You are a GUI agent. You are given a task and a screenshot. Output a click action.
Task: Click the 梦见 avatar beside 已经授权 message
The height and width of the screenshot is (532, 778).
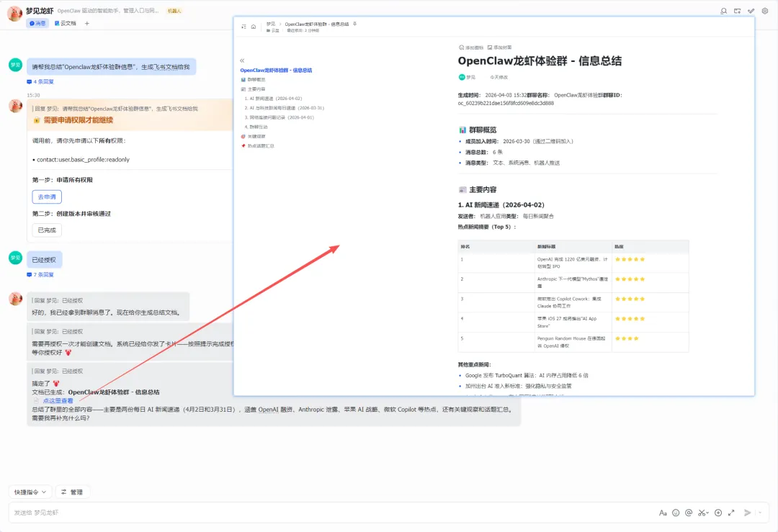15,258
